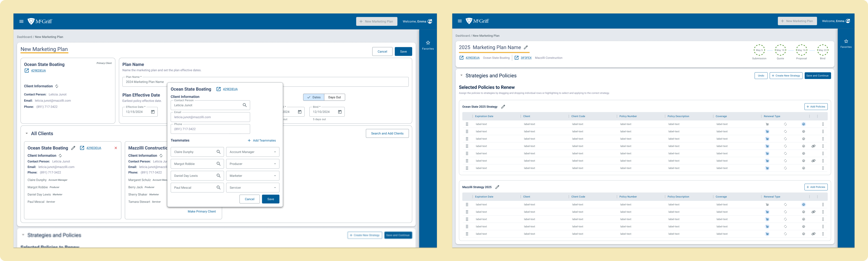Collapse the All Clients section
868x261 pixels.
tap(27, 134)
